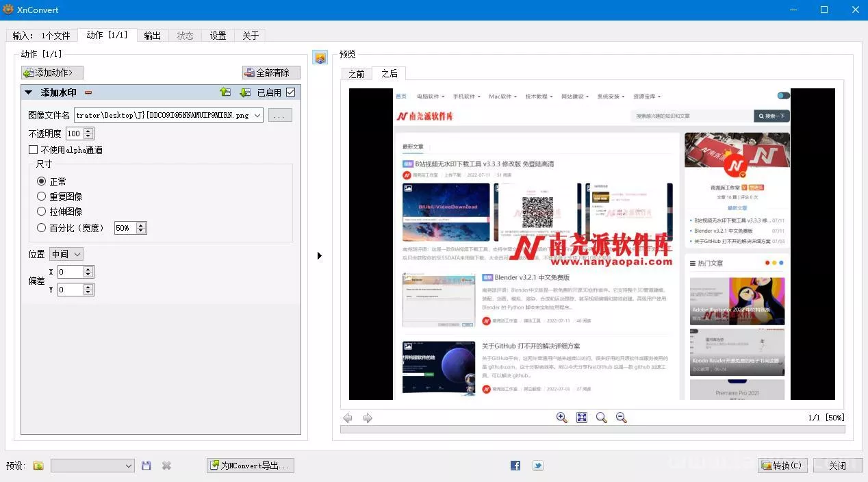Increase the opacity spinner value

88,130
